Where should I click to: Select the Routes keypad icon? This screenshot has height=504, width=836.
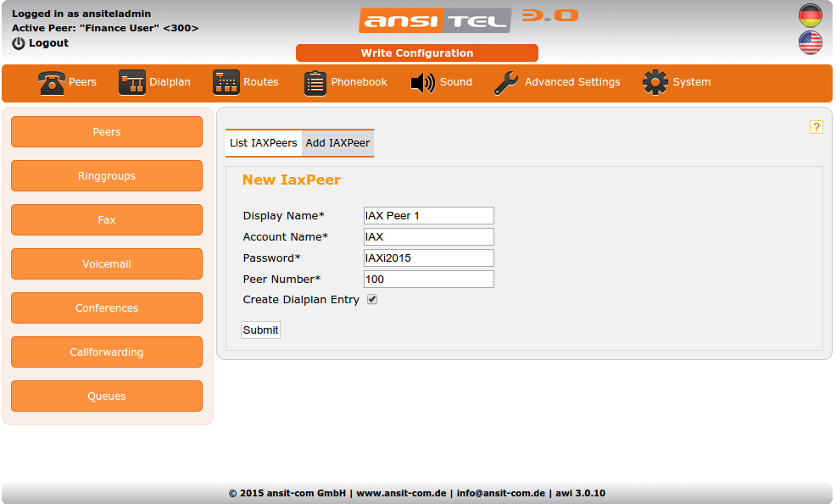(226, 81)
